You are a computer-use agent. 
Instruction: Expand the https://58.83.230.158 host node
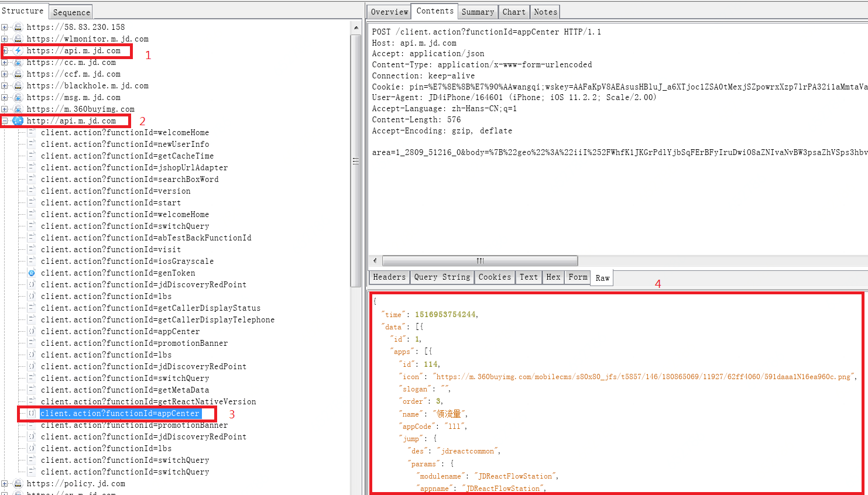[5, 27]
